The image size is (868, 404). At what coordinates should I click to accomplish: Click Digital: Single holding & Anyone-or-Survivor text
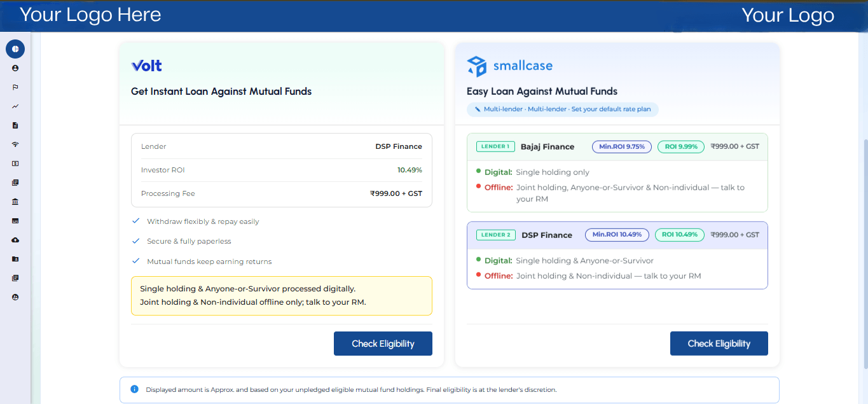pos(568,261)
